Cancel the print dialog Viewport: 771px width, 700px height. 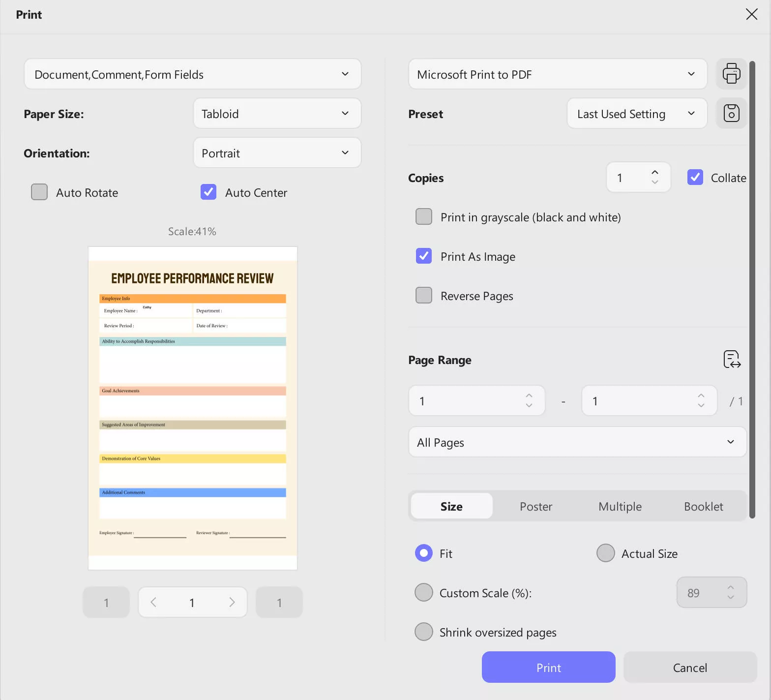coord(690,667)
